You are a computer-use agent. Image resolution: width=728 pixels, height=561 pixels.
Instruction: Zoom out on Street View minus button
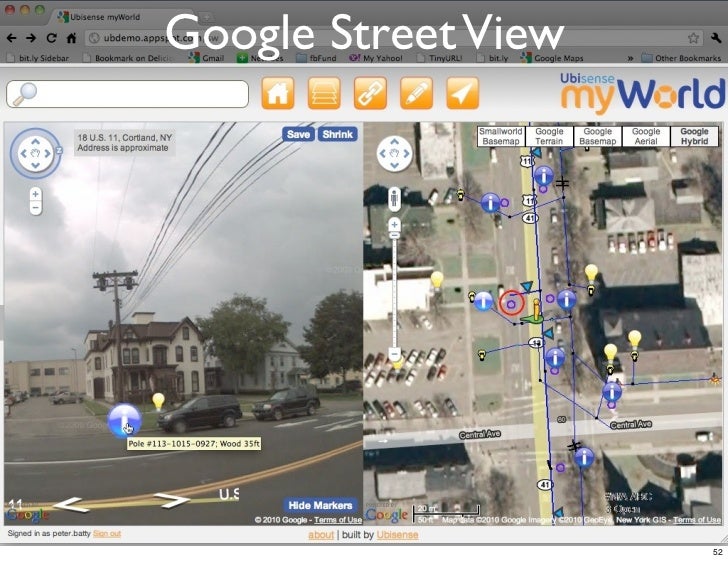36,208
